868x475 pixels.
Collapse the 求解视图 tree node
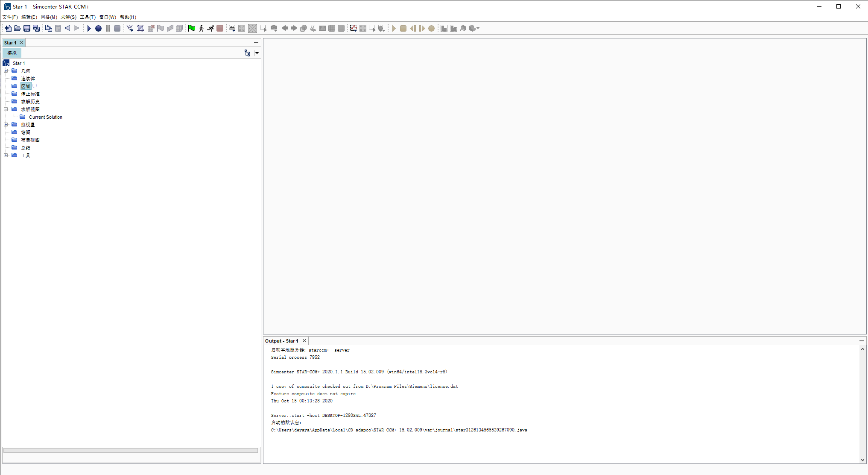pos(6,109)
